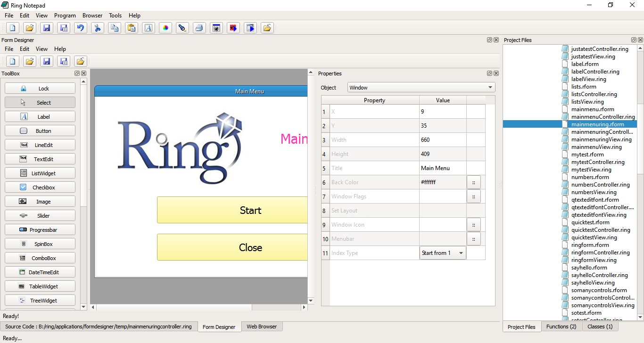Paste using the clipboard icon

click(x=132, y=28)
